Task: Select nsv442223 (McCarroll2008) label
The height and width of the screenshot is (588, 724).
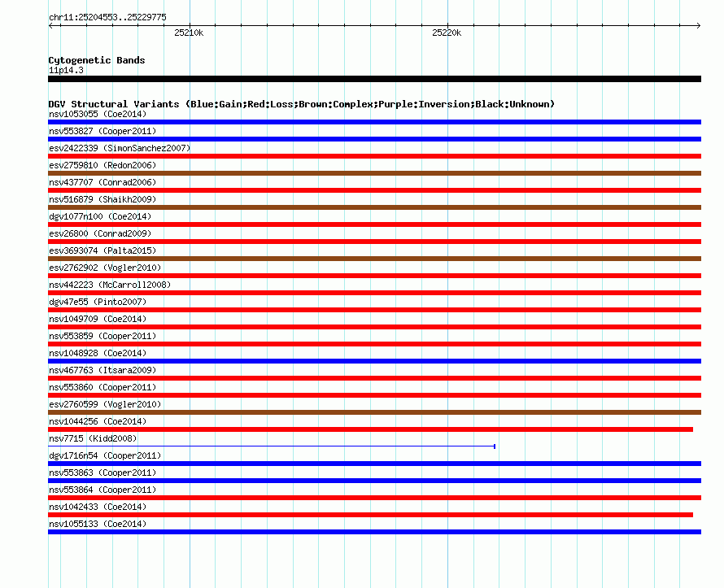Action: click(x=110, y=285)
